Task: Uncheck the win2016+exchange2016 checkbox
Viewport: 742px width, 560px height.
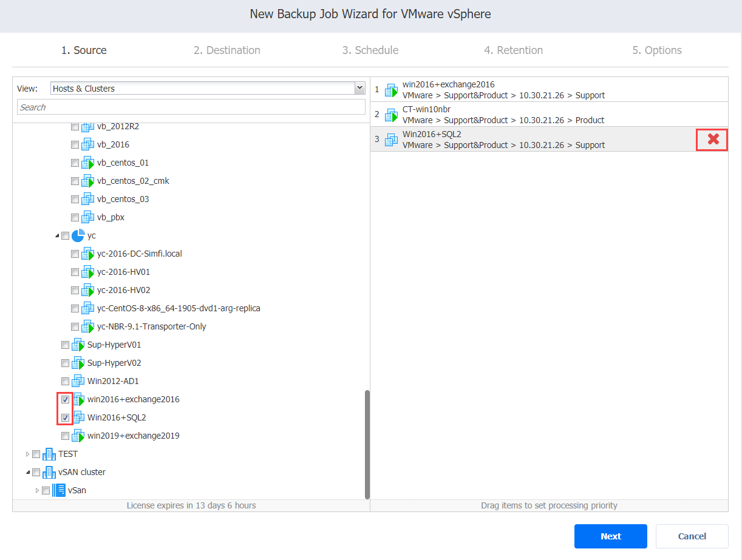Action: 65,399
